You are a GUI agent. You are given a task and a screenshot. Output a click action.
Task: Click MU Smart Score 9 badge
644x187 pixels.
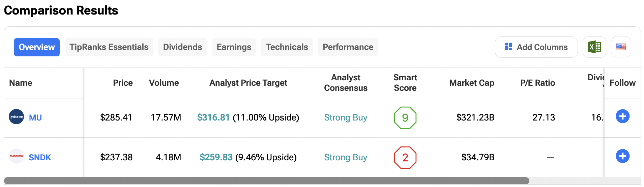(405, 117)
